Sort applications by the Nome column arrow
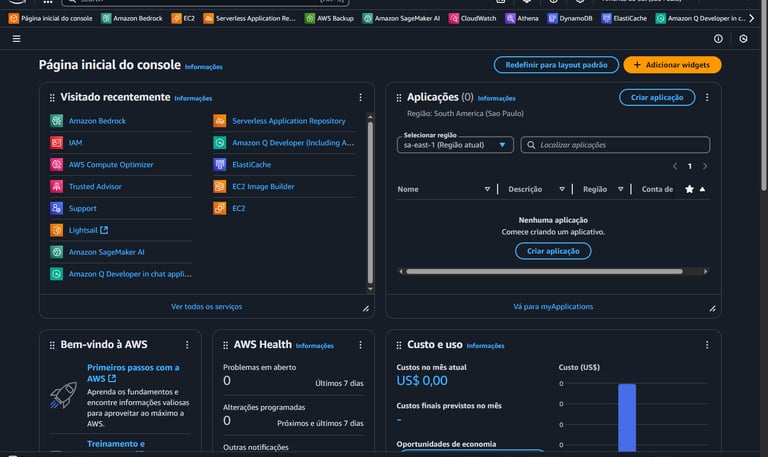Image resolution: width=768 pixels, height=457 pixels. point(487,189)
